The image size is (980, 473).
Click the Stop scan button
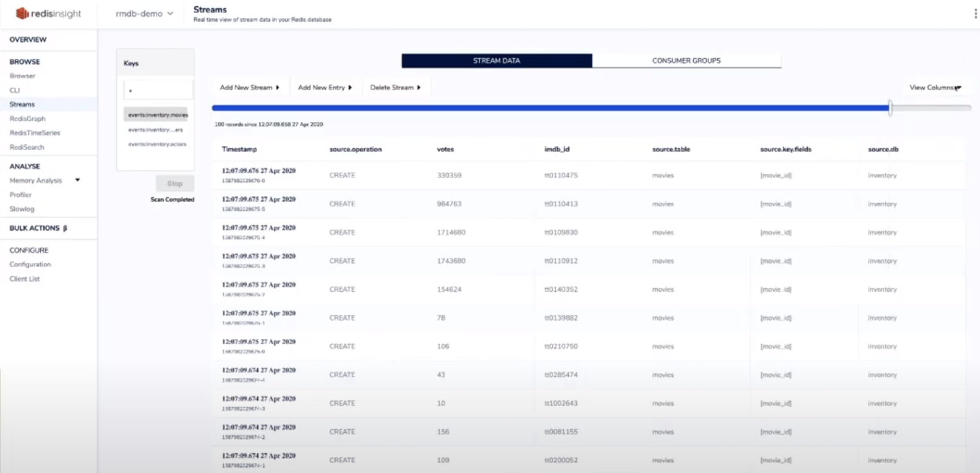[175, 183]
